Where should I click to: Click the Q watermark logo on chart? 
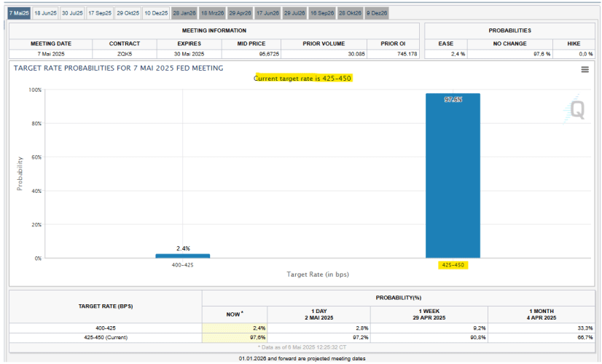pyautogui.click(x=576, y=110)
